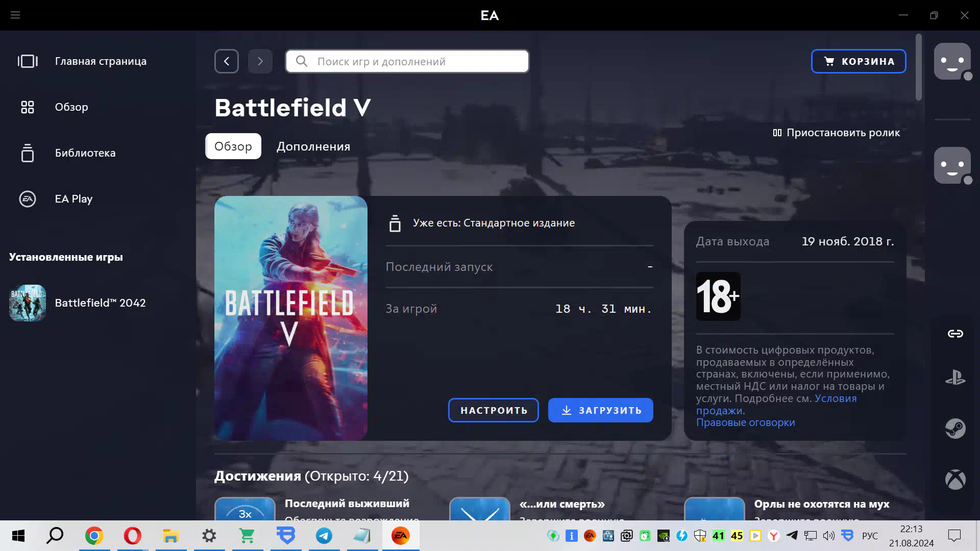Image resolution: width=980 pixels, height=551 pixels.
Task: Click the Battlefield V cover art
Action: point(291,318)
